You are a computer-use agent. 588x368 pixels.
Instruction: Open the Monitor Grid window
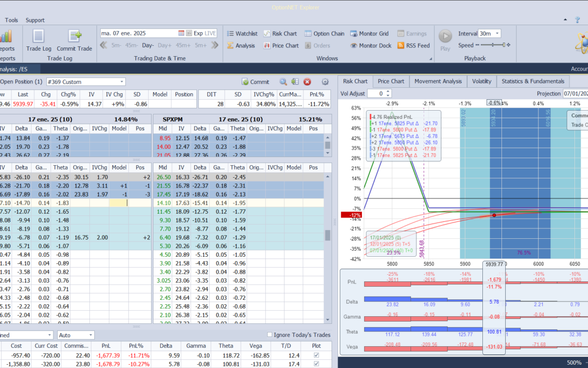click(x=369, y=34)
